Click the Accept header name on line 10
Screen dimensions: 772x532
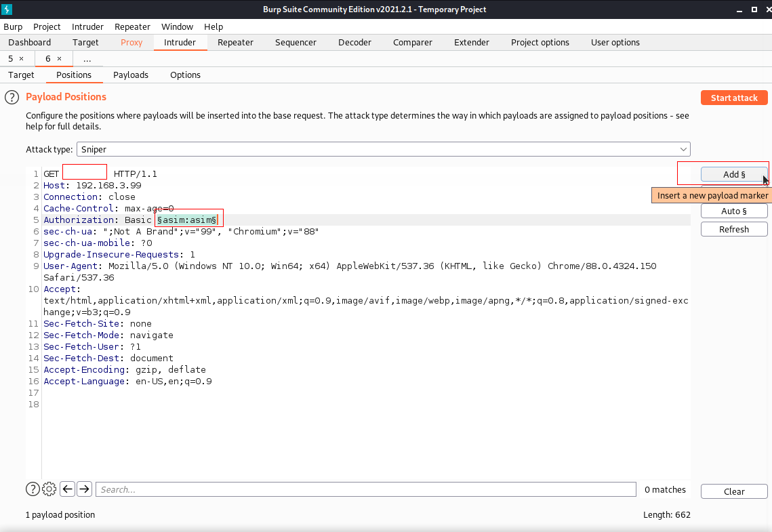tap(62, 289)
